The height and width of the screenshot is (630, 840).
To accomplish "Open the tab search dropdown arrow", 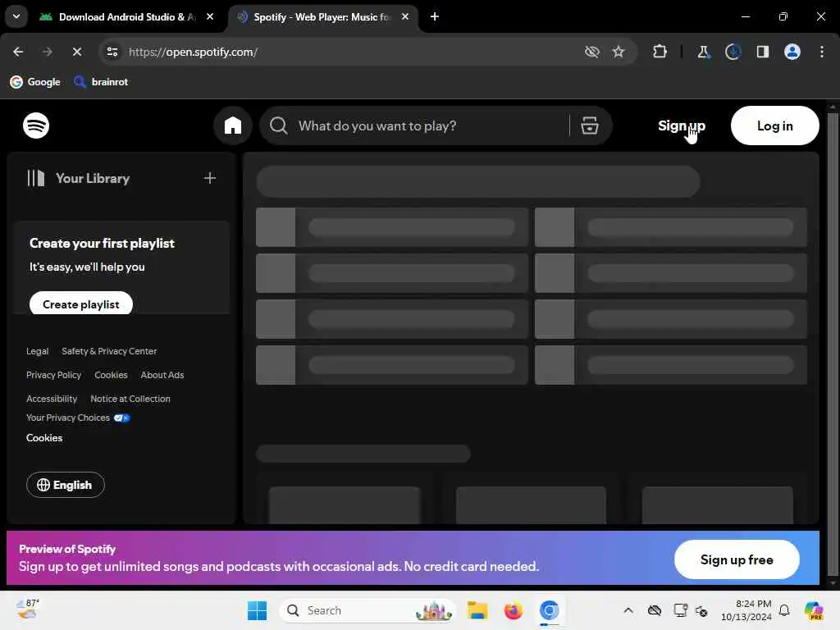I will [x=16, y=16].
